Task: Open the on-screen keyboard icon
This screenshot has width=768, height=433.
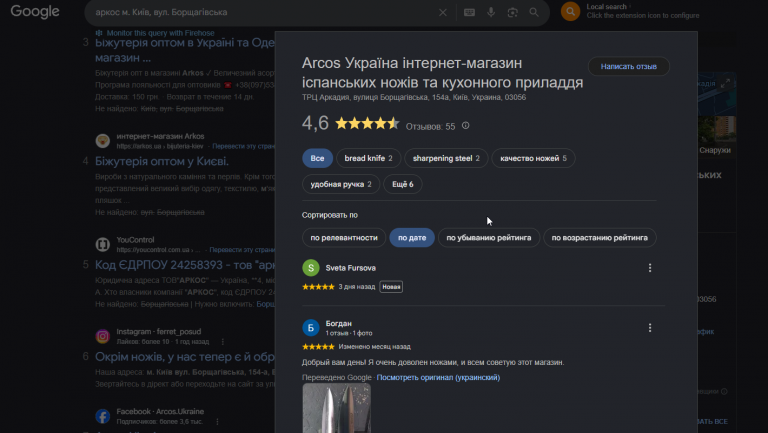Action: pos(469,12)
